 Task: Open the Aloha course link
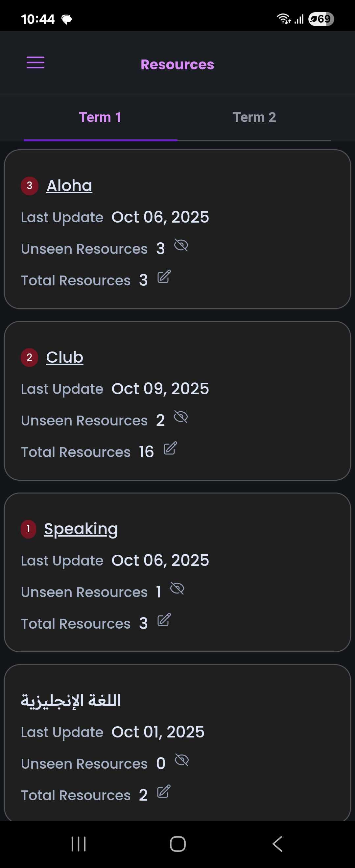pyautogui.click(x=69, y=186)
